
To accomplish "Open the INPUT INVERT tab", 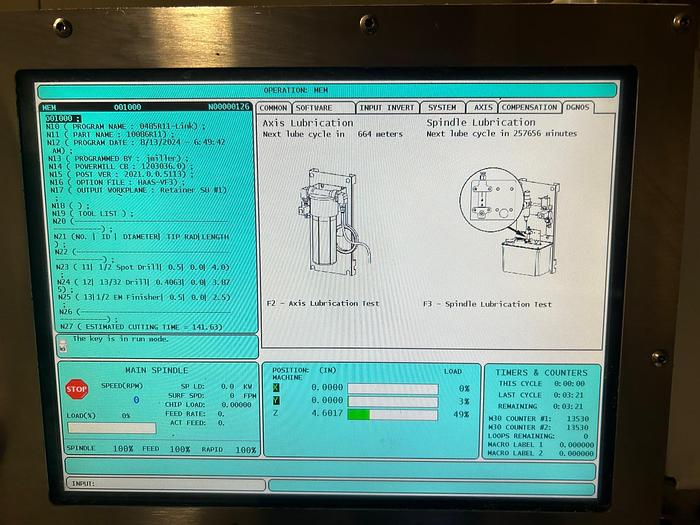I will coord(386,107).
